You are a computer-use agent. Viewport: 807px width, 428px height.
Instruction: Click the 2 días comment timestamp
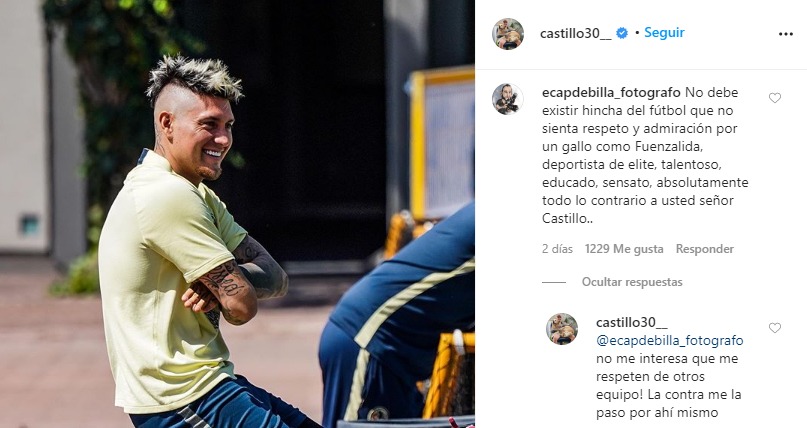557,249
